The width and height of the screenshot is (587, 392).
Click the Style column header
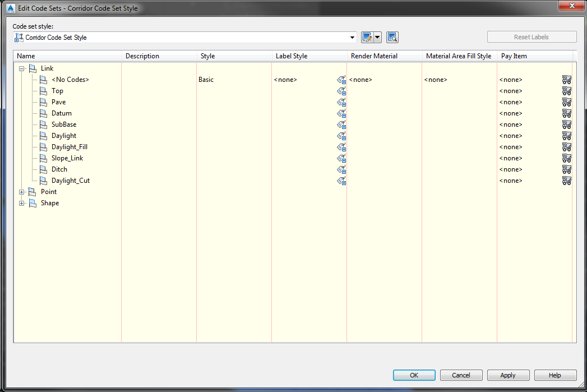pyautogui.click(x=234, y=56)
